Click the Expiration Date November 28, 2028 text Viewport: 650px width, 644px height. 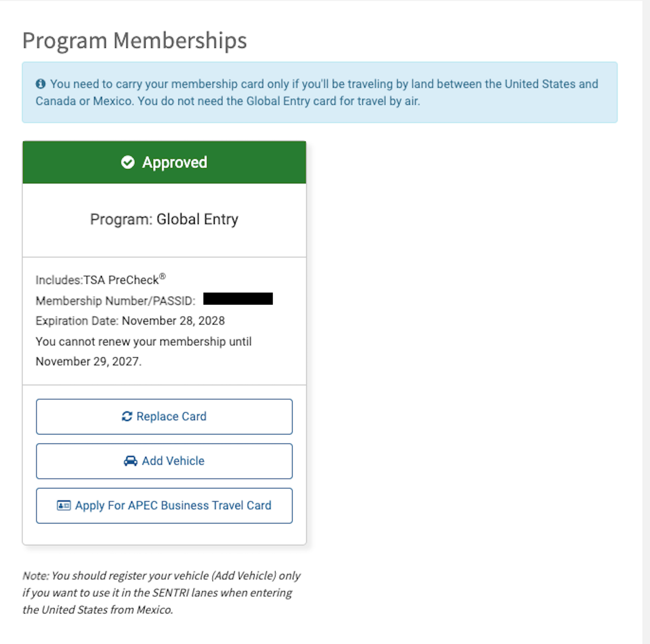(x=130, y=321)
